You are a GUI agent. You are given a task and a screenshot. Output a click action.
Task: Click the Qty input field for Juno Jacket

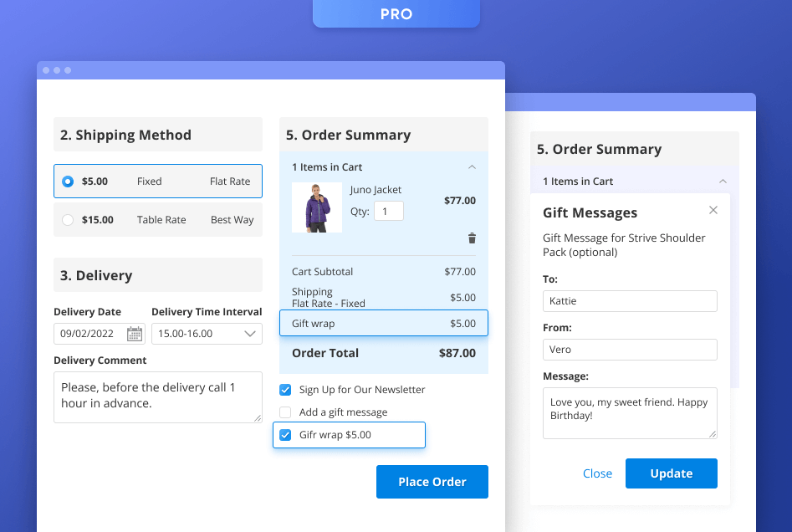[x=388, y=210]
